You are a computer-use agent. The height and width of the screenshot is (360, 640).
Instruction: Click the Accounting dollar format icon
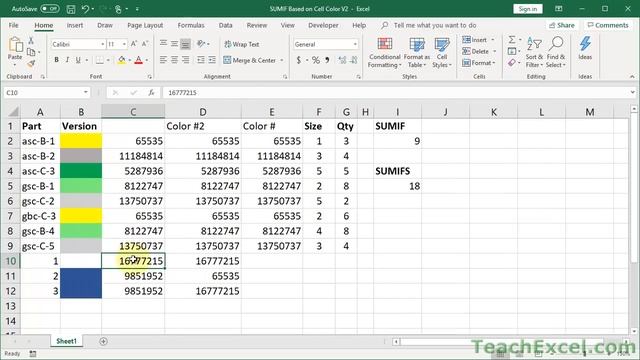[299, 60]
